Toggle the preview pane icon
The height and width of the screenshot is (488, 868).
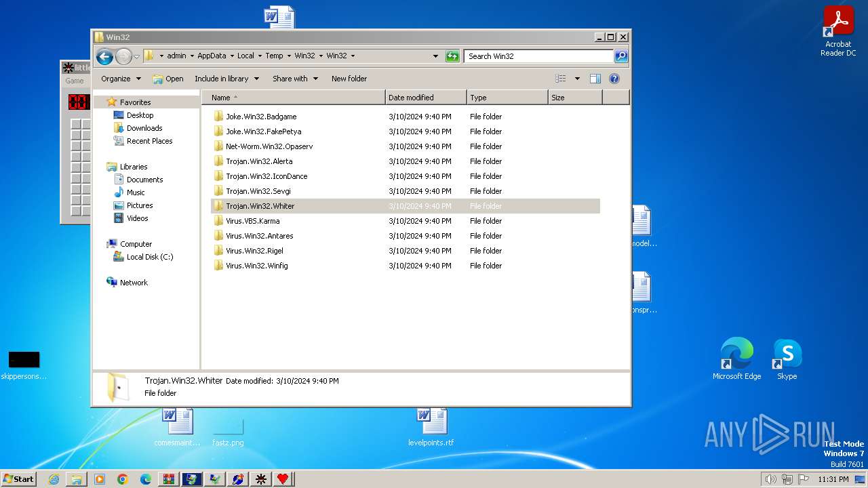pos(595,79)
